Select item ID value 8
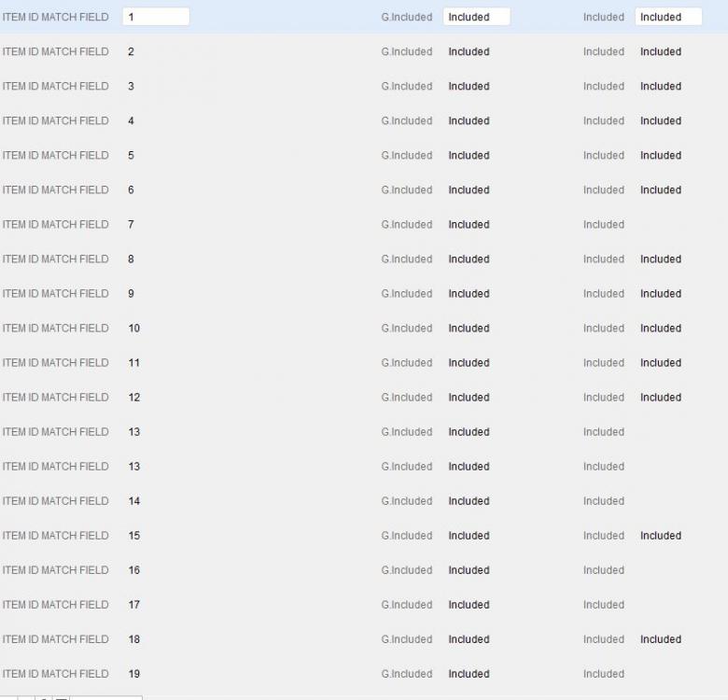The height and width of the screenshot is (700, 728). click(x=131, y=259)
